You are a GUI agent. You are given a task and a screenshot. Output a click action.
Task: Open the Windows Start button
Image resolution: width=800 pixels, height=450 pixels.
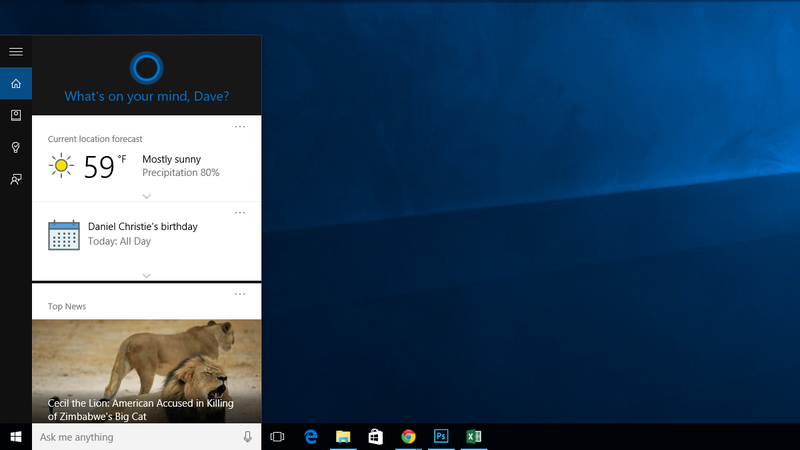tap(16, 437)
